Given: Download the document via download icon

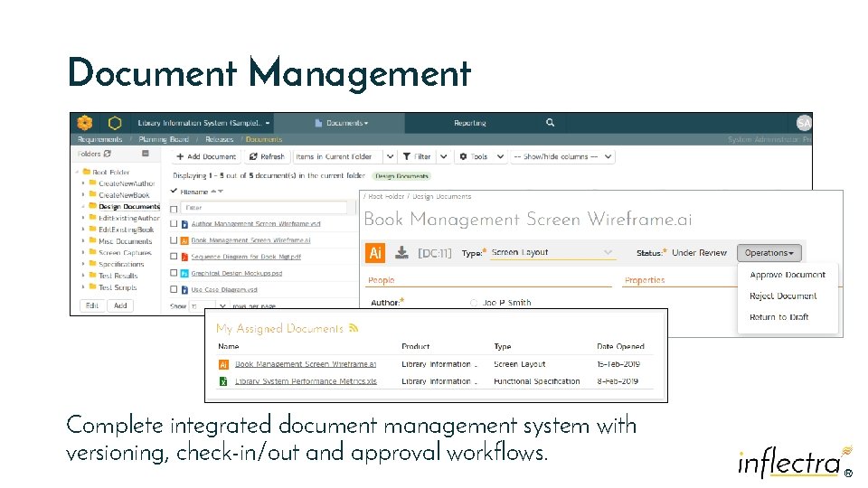Looking at the screenshot, I should (401, 253).
